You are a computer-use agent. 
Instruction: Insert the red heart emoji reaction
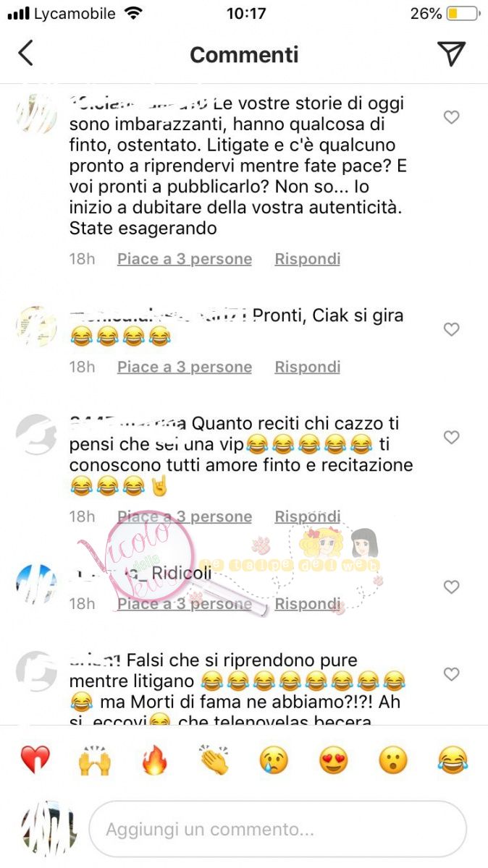tap(35, 760)
